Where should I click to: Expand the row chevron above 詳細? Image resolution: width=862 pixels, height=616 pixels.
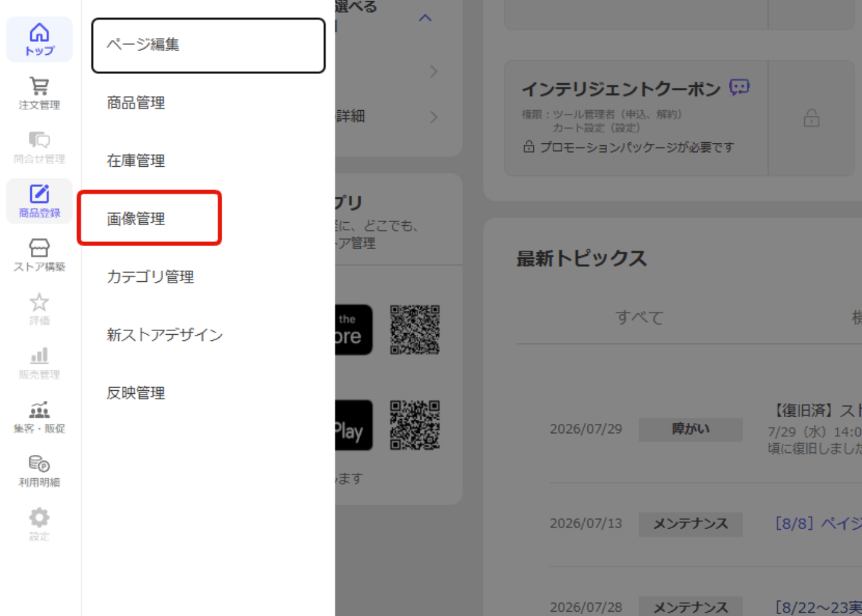point(433,71)
